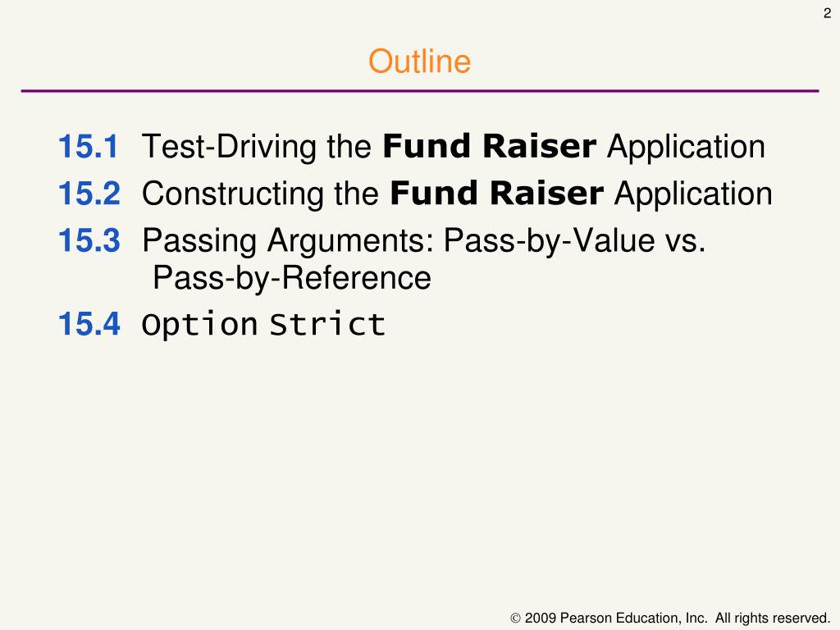Click the Pass-by-Reference continuation line
840x630 pixels.
(x=292, y=279)
